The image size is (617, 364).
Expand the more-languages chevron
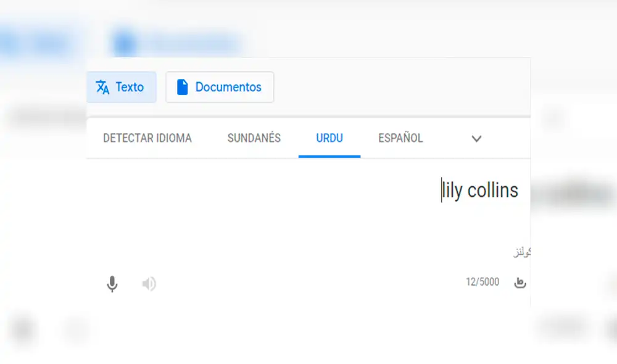[x=476, y=139]
